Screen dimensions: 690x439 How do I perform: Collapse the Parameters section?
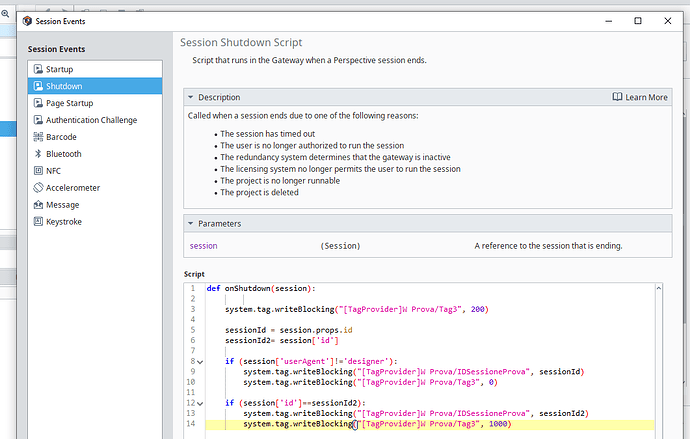tap(191, 224)
